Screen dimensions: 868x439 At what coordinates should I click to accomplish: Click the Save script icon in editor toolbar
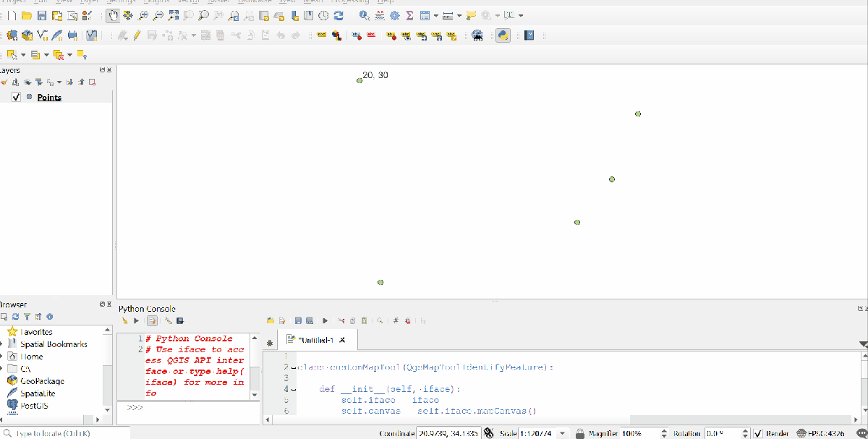(297, 320)
